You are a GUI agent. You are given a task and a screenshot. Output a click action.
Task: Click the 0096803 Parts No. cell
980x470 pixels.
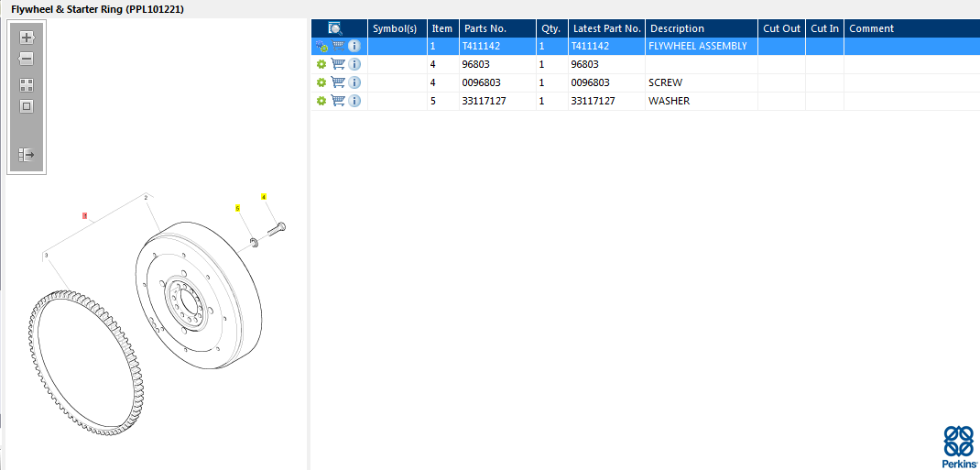497,82
